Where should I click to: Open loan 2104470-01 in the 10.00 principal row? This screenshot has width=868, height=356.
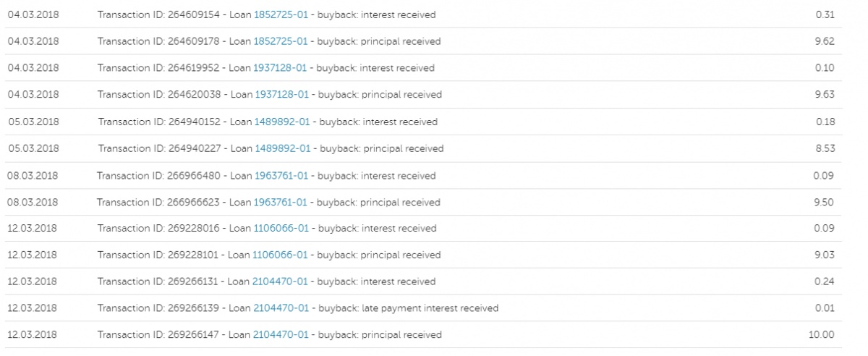[281, 335]
